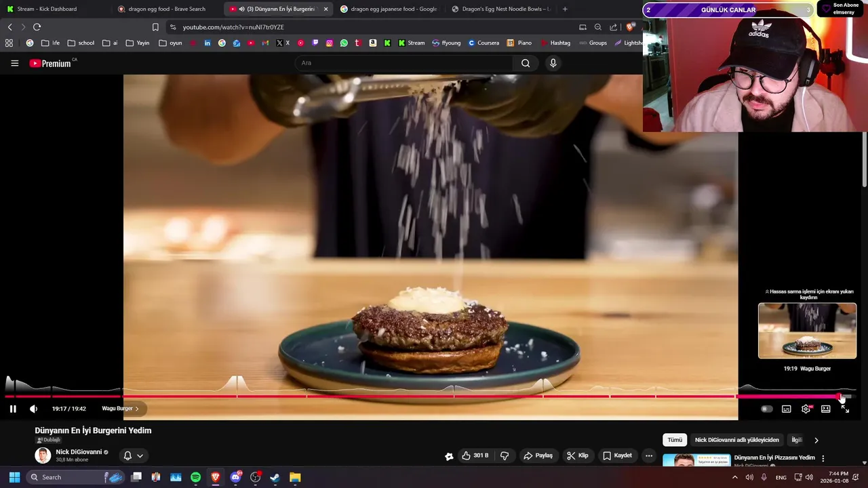Select the Tümü filter chip

click(x=675, y=440)
